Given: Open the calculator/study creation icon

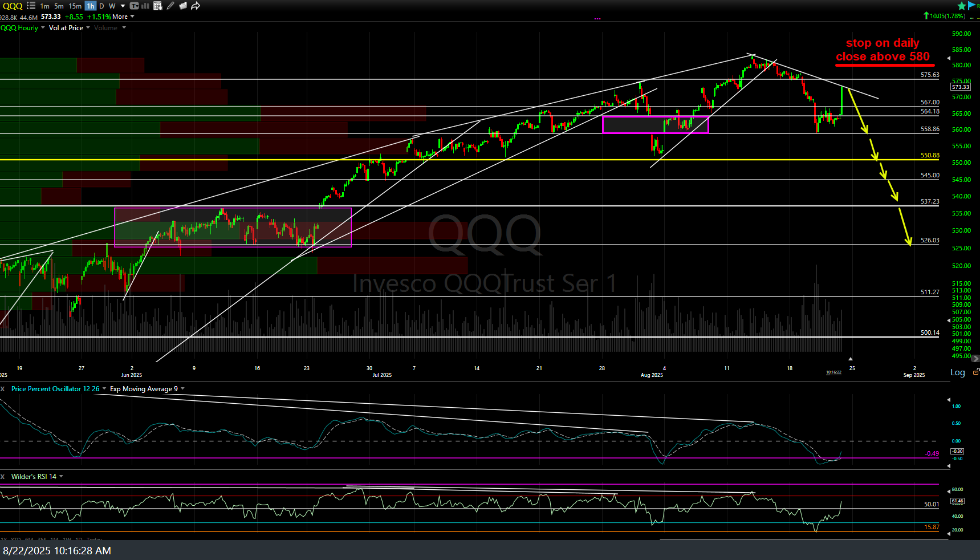Looking at the screenshot, I should (x=158, y=6).
